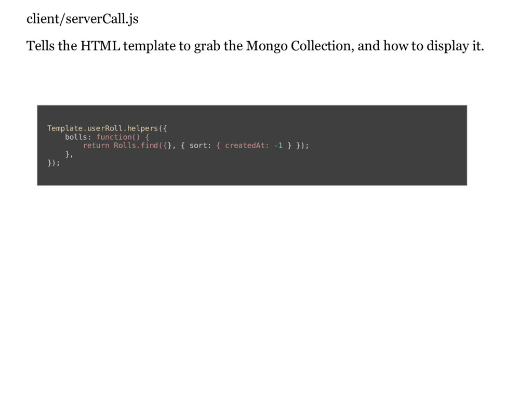Click the return keyword in the code
The image size is (532, 411).
[96, 145]
